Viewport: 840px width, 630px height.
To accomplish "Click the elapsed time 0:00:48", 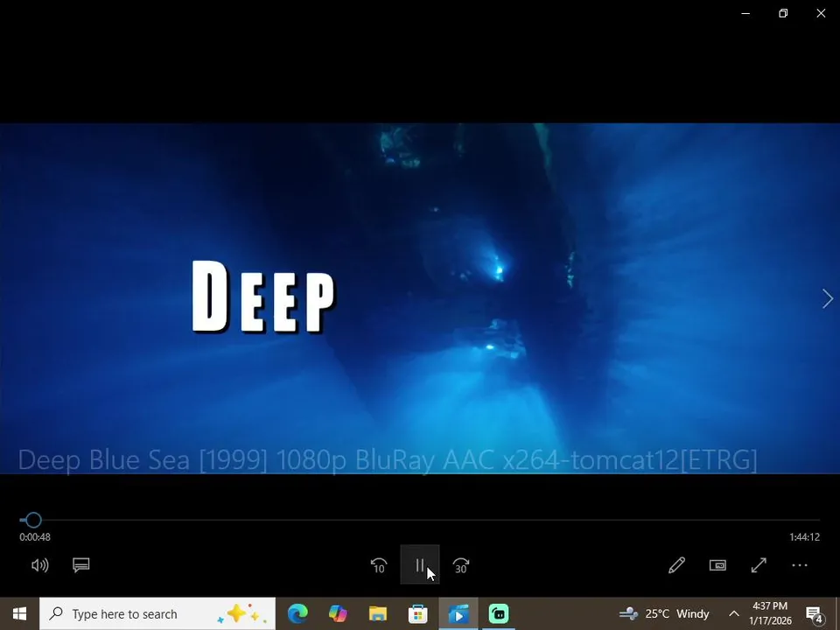I will [x=35, y=536].
